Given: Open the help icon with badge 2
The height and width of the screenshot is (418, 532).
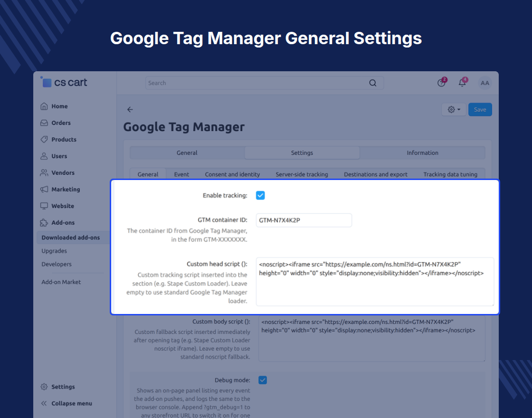Looking at the screenshot, I should coord(441,83).
